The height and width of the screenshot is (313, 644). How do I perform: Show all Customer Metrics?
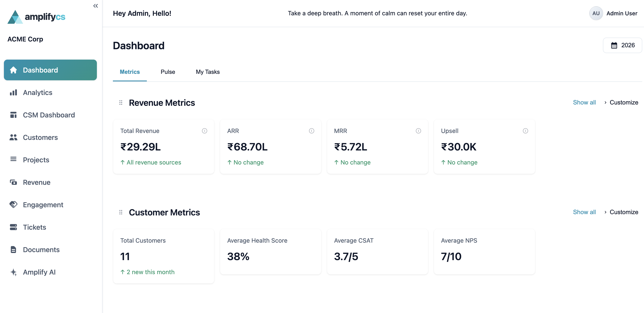click(x=584, y=212)
